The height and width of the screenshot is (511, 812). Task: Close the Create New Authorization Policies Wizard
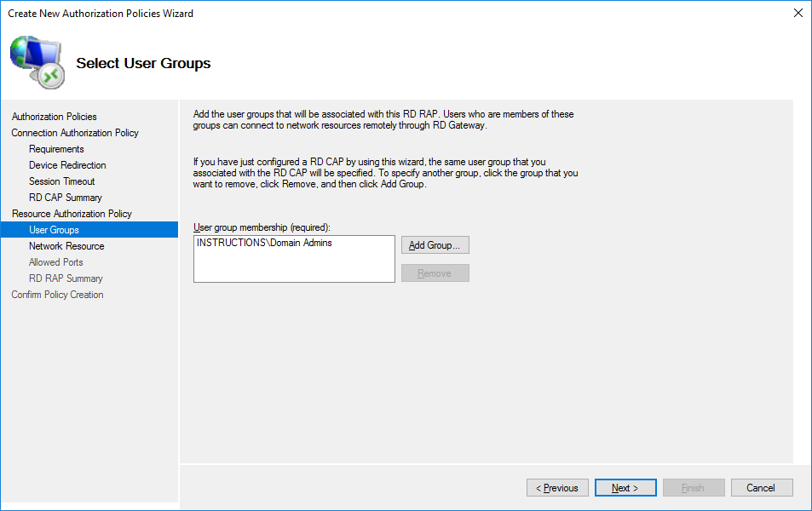point(798,13)
